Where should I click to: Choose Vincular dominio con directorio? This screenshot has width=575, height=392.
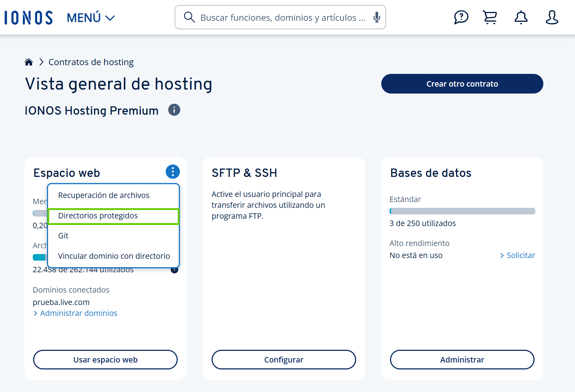(x=113, y=256)
